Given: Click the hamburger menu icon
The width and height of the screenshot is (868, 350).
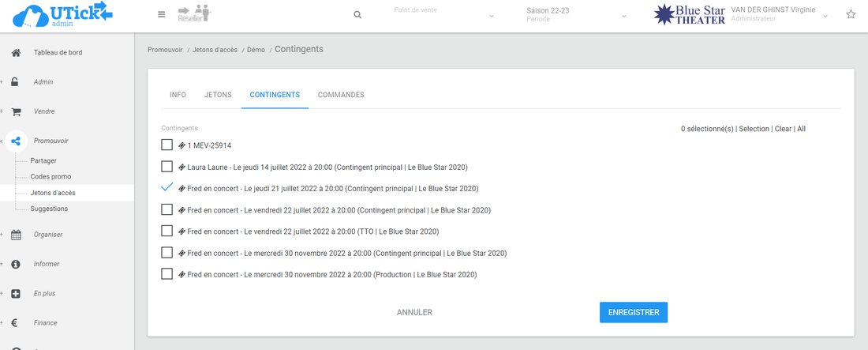Looking at the screenshot, I should pyautogui.click(x=162, y=15).
